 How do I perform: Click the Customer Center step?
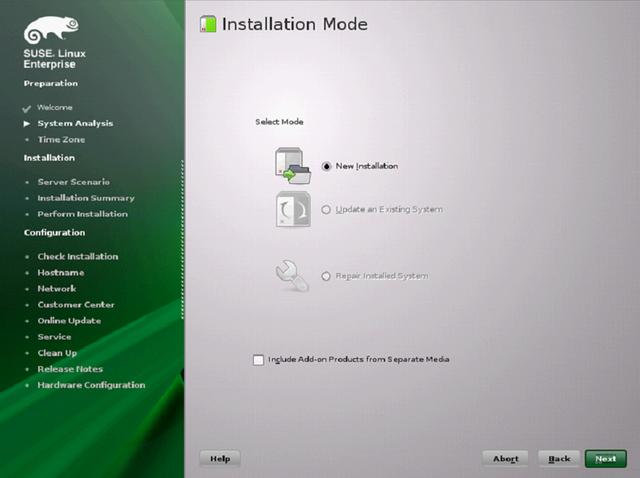pyautogui.click(x=76, y=305)
